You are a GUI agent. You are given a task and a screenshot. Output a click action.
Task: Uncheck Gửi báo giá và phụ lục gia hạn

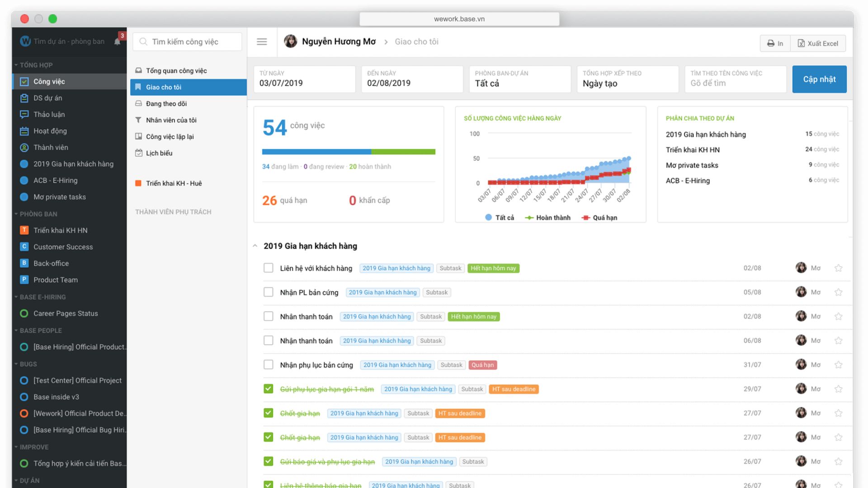click(x=269, y=461)
